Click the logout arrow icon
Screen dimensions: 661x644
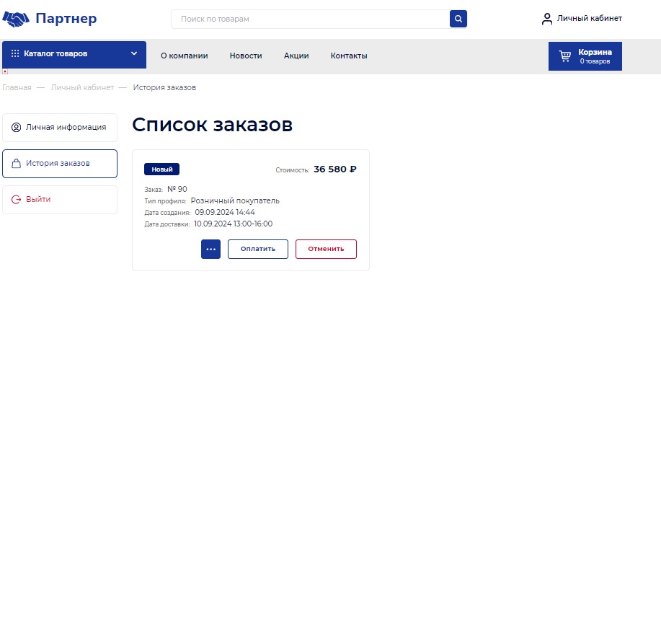pyautogui.click(x=16, y=200)
